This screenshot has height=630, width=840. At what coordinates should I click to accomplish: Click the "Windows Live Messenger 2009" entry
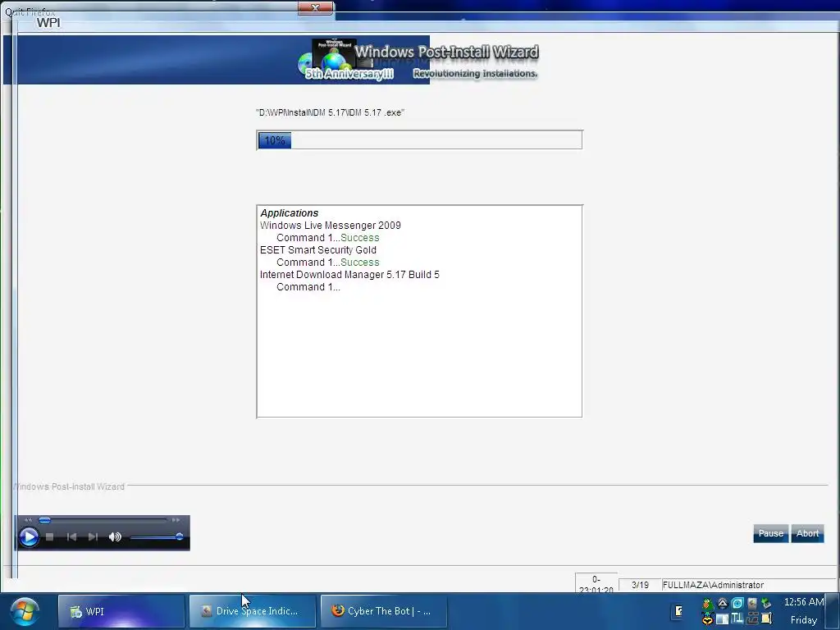pyautogui.click(x=330, y=226)
